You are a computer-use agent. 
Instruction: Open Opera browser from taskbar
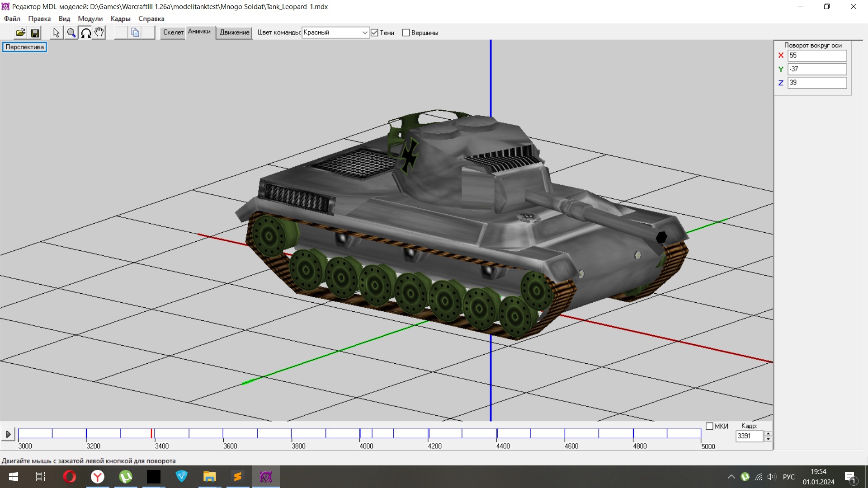tap(70, 477)
